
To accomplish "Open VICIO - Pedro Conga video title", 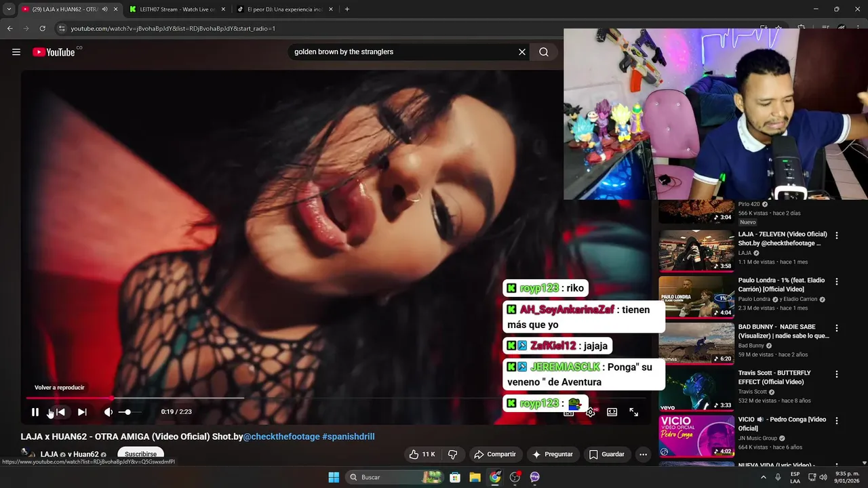I will pyautogui.click(x=783, y=424).
